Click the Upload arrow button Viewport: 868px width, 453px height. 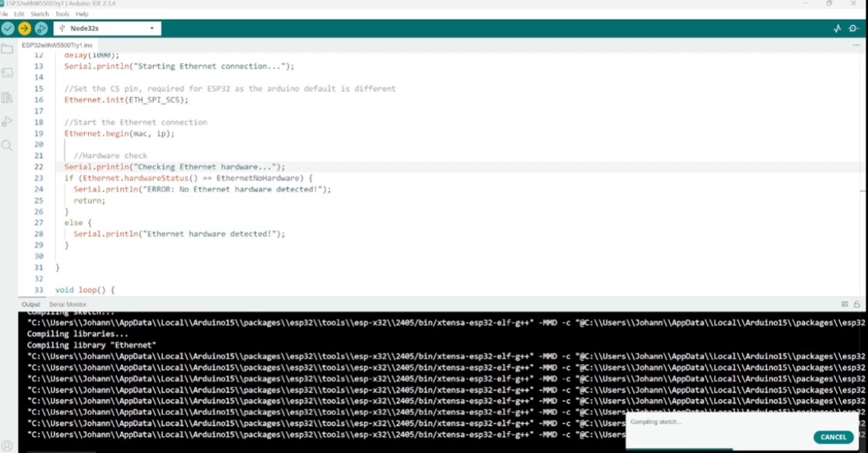pos(25,28)
